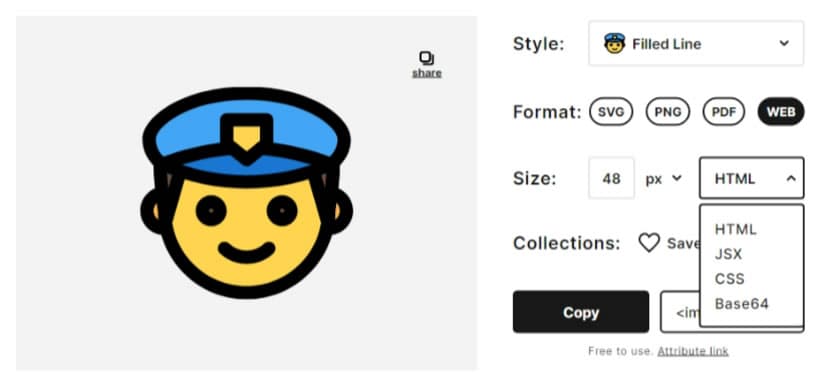Open the Attribute link
The image size is (830, 386).
[693, 351]
